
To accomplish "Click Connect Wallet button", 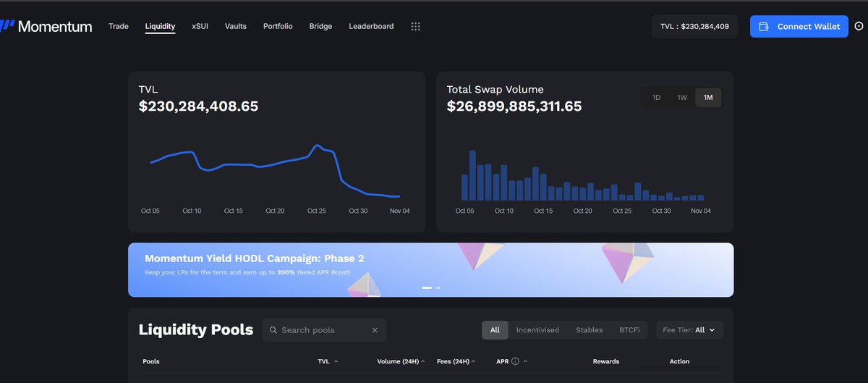I will (799, 26).
